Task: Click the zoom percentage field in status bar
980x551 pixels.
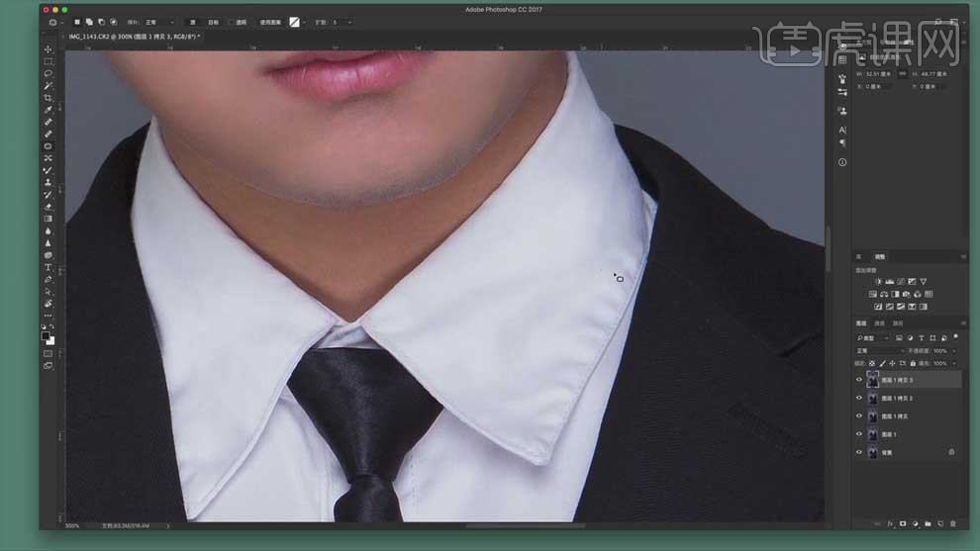Action: tap(72, 526)
